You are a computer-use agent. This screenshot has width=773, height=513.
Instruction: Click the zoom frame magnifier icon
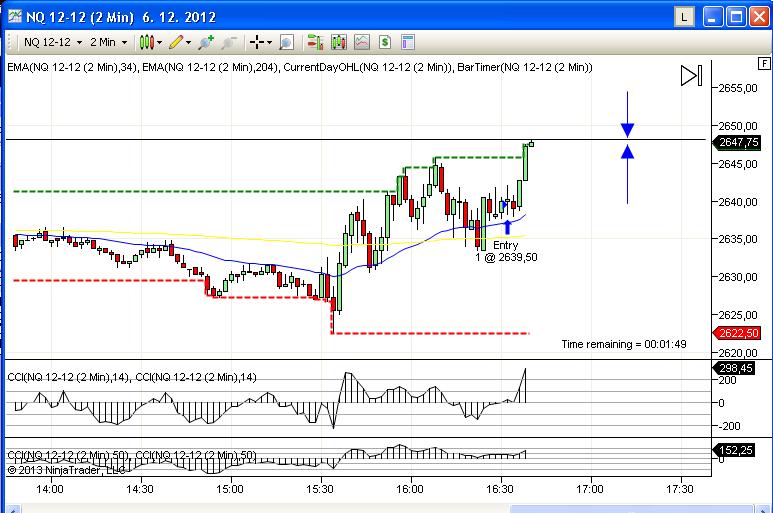[286, 42]
